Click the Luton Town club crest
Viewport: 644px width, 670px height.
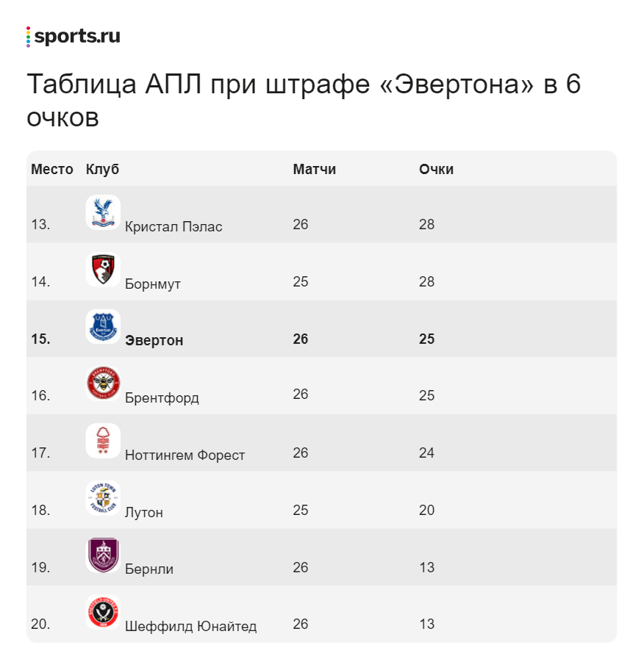coord(103,498)
